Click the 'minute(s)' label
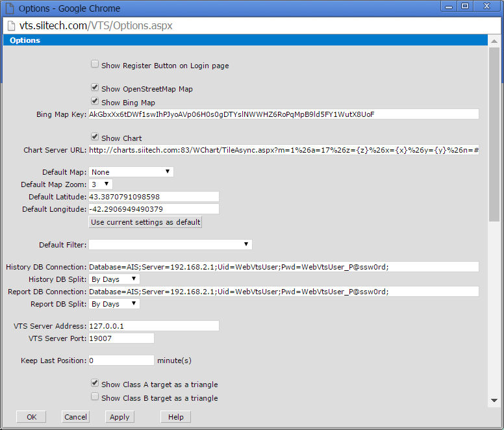 (174, 360)
